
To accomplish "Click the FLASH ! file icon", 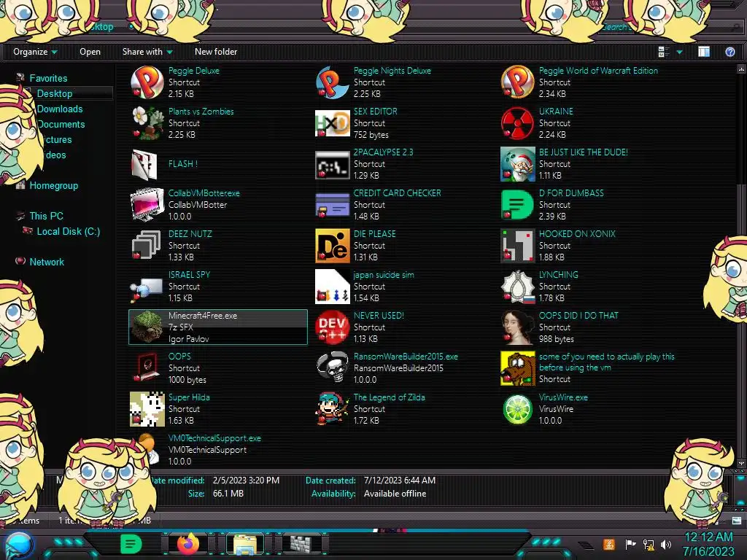I will click(145, 164).
